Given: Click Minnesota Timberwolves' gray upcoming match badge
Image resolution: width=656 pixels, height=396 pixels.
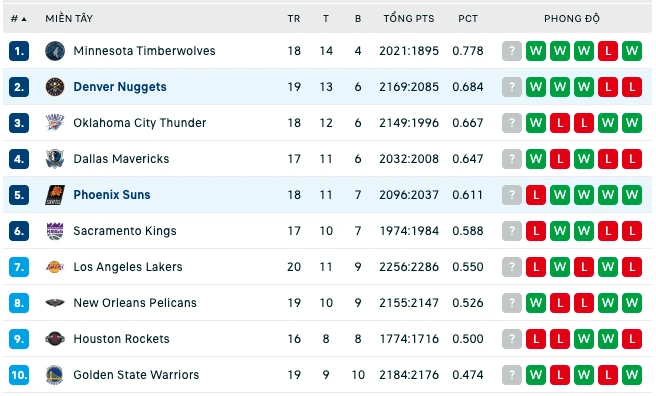Looking at the screenshot, I should coord(512,51).
